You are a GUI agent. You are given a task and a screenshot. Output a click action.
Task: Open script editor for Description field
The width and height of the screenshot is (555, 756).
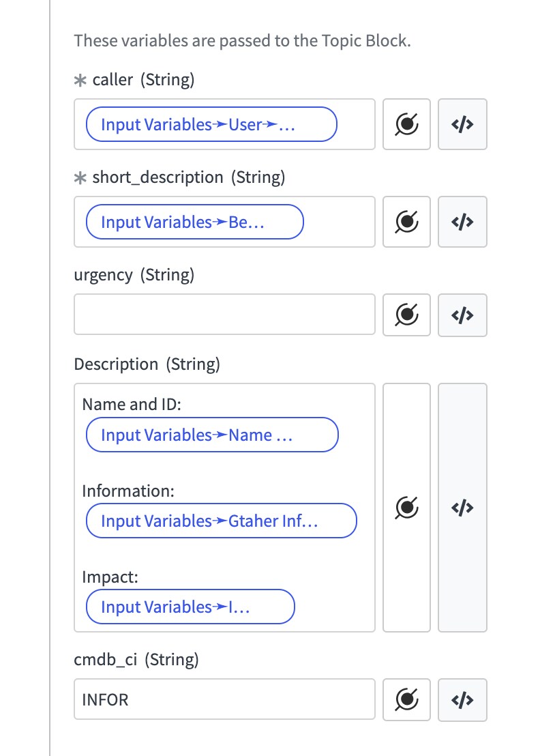(462, 508)
